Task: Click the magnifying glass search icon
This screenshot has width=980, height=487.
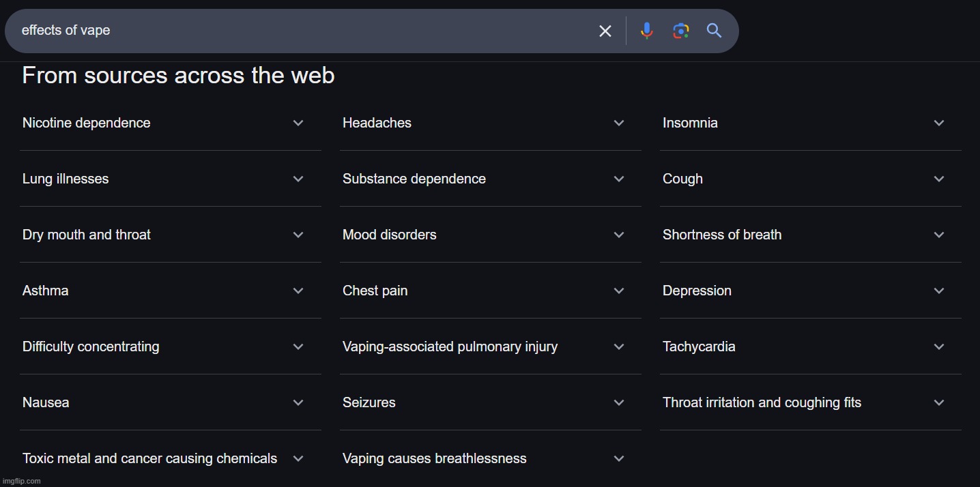Action: 714,31
